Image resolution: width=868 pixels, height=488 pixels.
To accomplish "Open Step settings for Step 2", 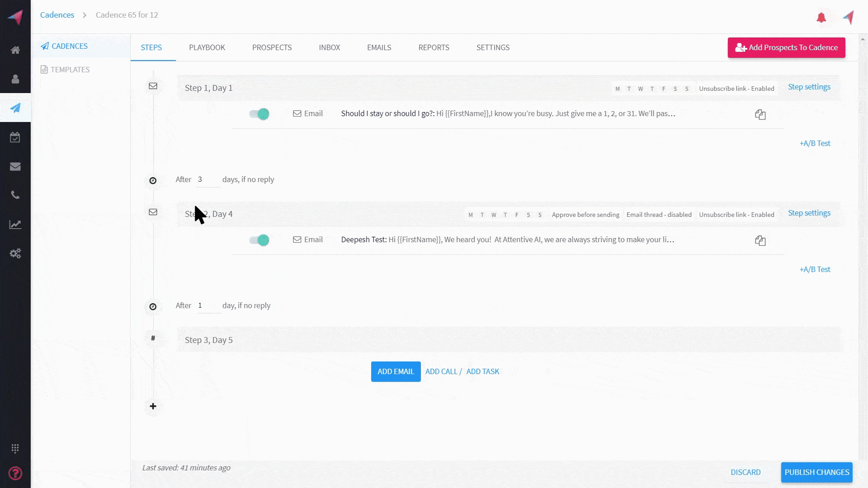I will coord(809,213).
